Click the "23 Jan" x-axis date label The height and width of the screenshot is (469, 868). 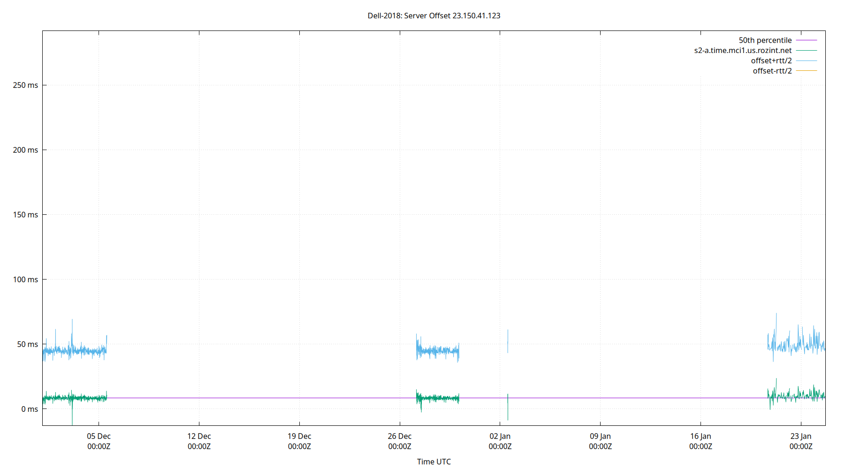(x=800, y=436)
